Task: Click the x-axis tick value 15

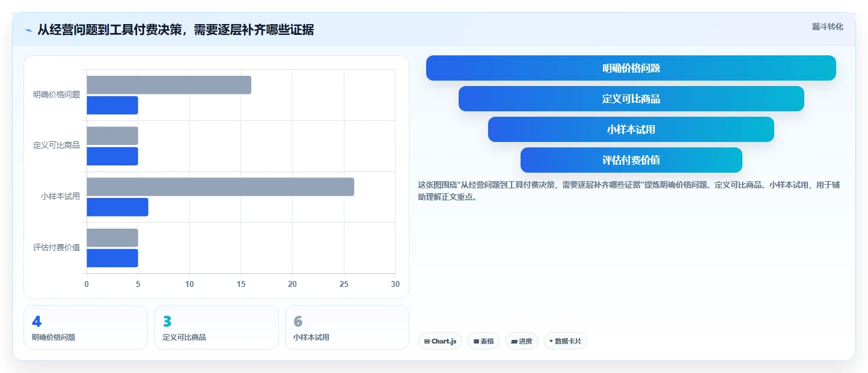Action: click(241, 284)
